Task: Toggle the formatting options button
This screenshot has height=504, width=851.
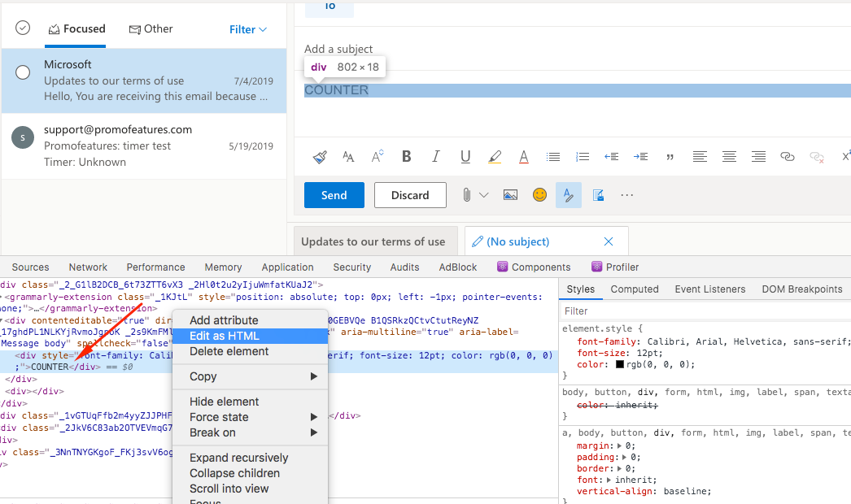Action: [568, 195]
